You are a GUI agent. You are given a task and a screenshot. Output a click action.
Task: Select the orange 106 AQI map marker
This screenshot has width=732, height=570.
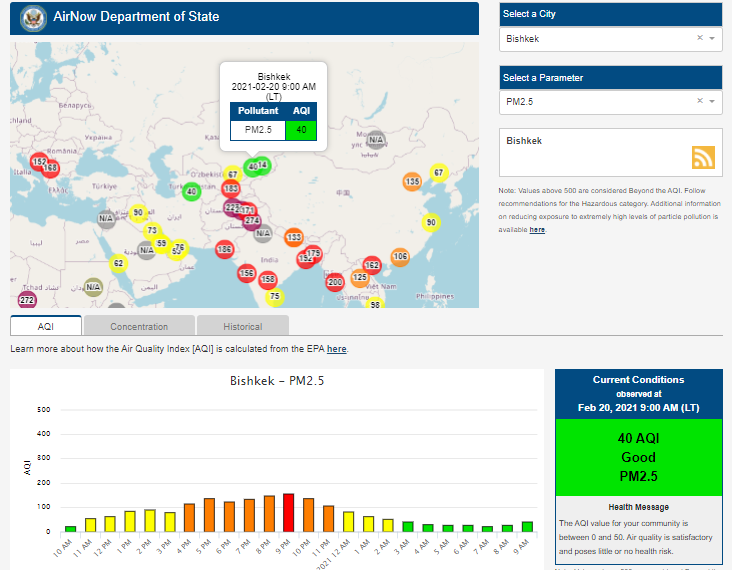pos(400,257)
